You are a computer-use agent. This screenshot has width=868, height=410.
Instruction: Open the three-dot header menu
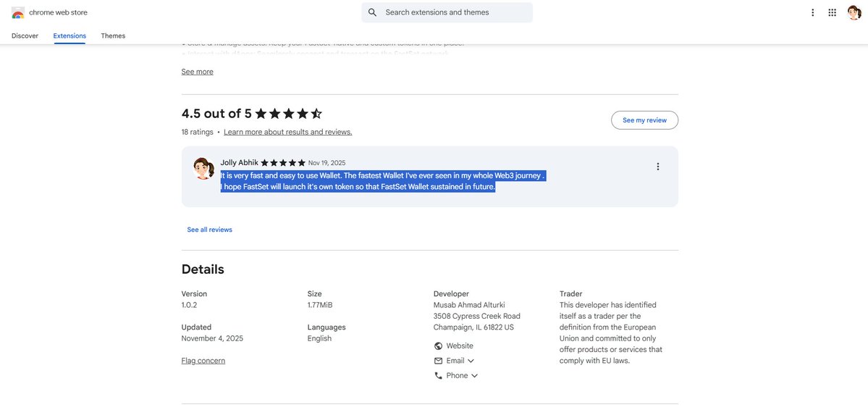pos(813,12)
